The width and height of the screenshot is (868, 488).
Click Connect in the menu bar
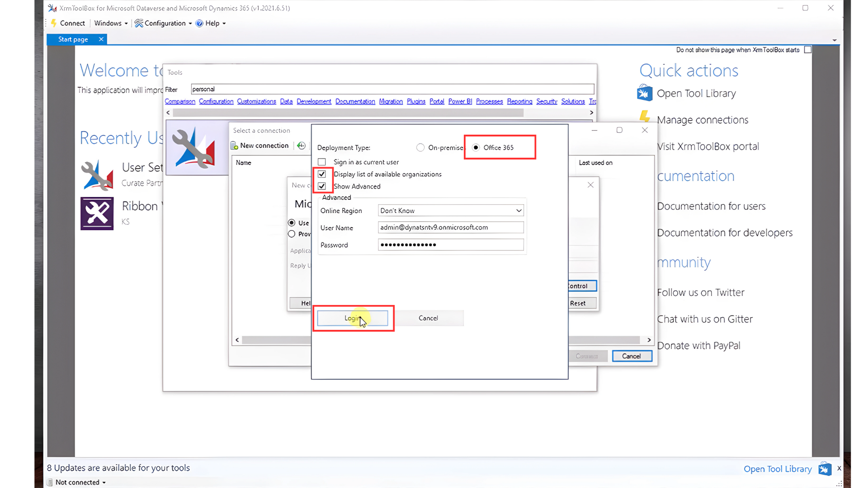(72, 23)
